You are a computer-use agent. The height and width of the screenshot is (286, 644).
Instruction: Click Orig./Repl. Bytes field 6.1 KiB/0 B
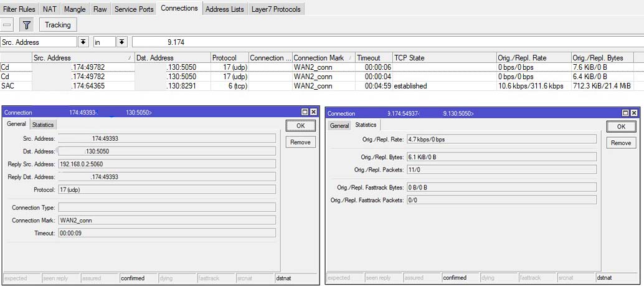(501, 157)
